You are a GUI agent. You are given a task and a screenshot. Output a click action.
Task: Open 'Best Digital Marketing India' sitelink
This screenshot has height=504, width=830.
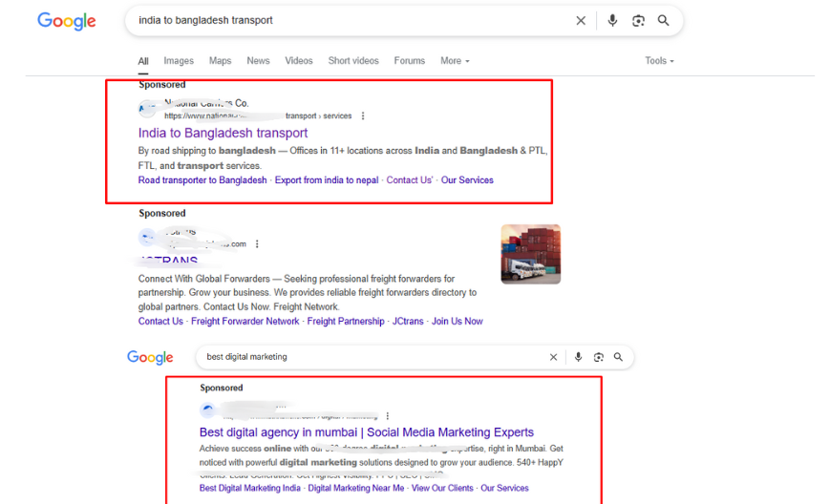pyautogui.click(x=250, y=488)
